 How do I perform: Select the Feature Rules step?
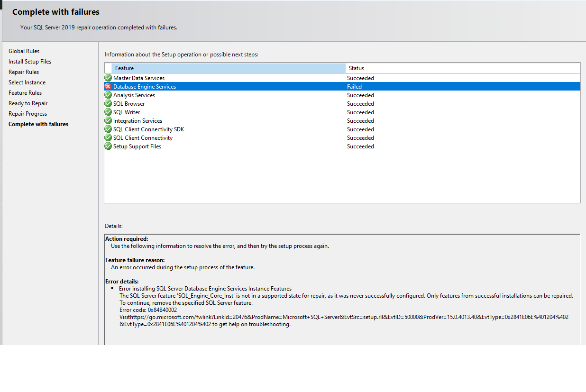tap(25, 93)
